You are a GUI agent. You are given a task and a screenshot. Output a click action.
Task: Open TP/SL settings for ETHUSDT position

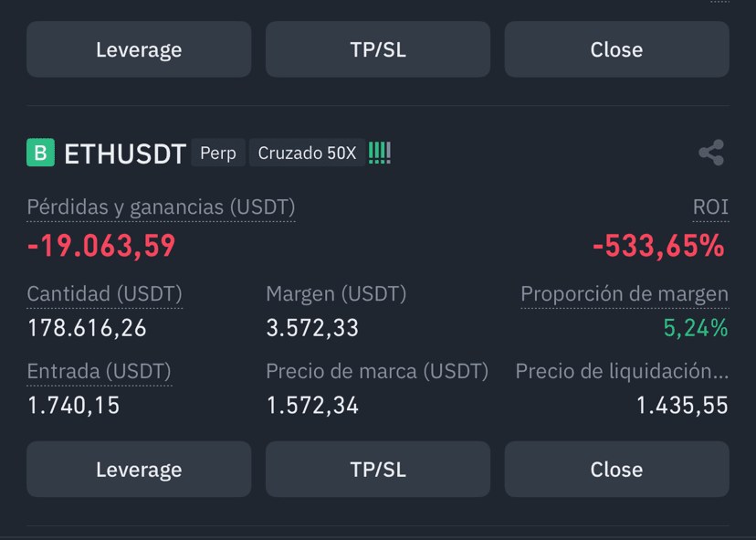[378, 469]
